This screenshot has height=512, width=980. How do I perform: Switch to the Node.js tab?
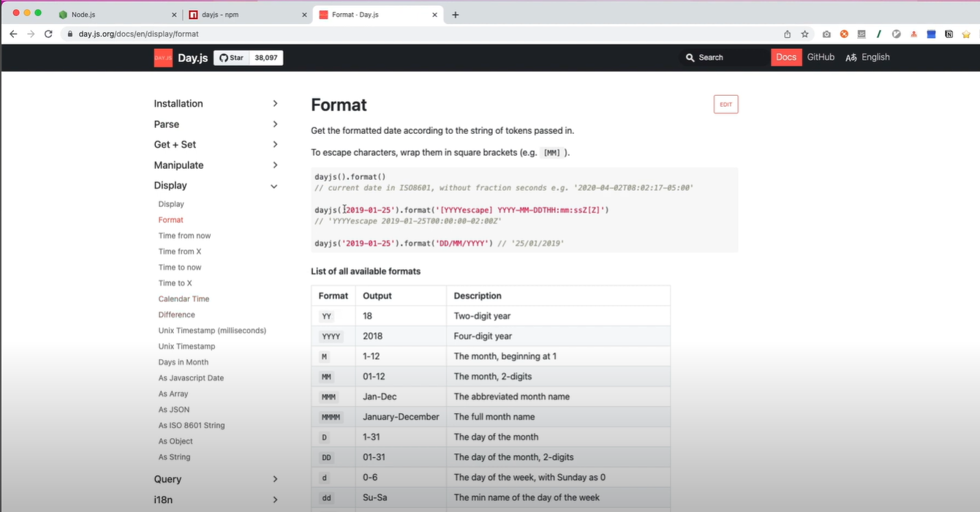click(117, 15)
